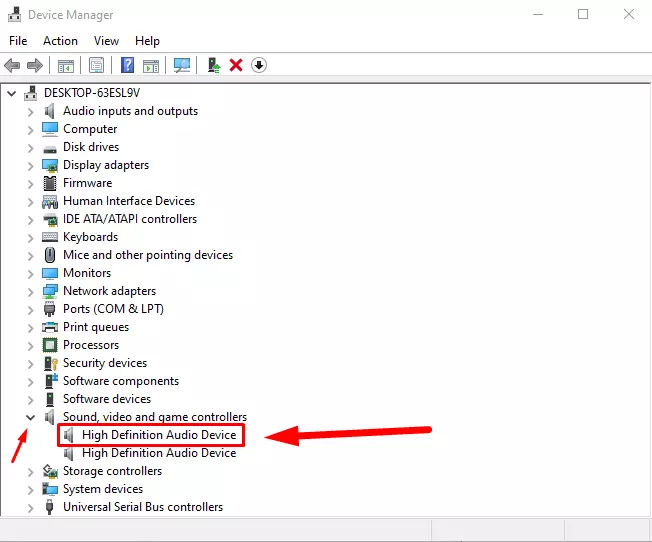Select Print queues label

pyautogui.click(x=96, y=327)
